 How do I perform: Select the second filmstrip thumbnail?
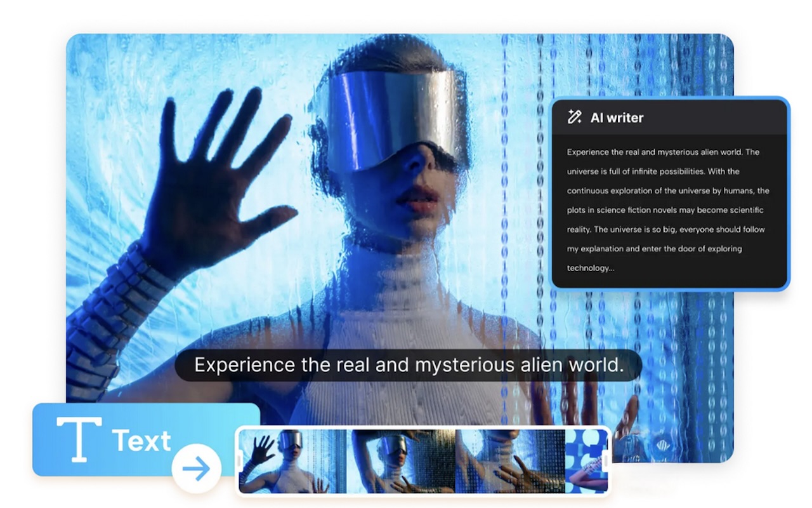[403, 461]
